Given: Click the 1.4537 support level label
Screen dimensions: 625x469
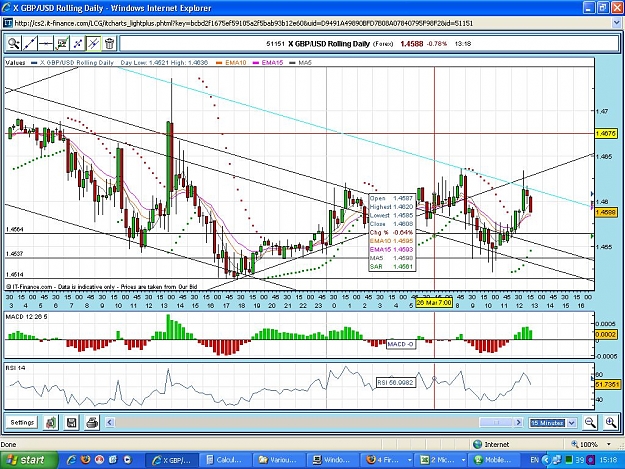Looking at the screenshot, I should (14, 253).
